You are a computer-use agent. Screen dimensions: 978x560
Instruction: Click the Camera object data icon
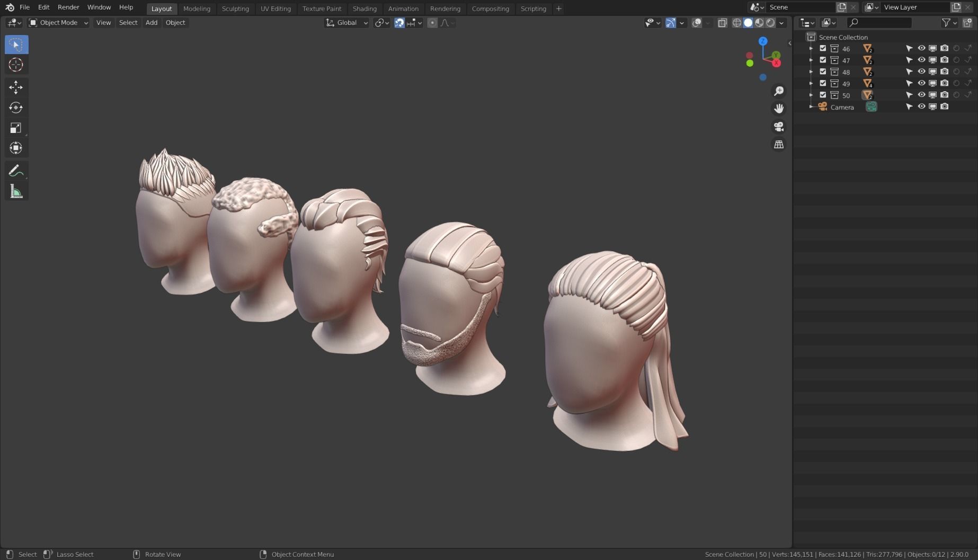pos(871,106)
